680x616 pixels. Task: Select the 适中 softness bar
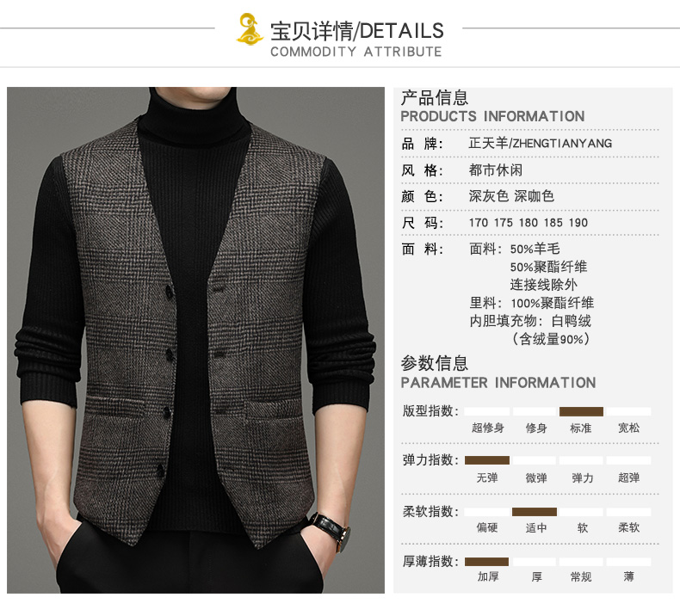click(535, 512)
